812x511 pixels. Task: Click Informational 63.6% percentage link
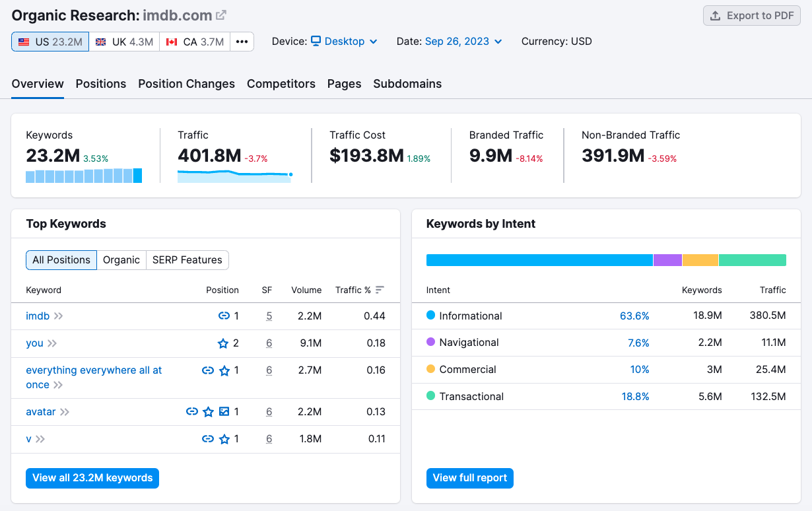(634, 316)
